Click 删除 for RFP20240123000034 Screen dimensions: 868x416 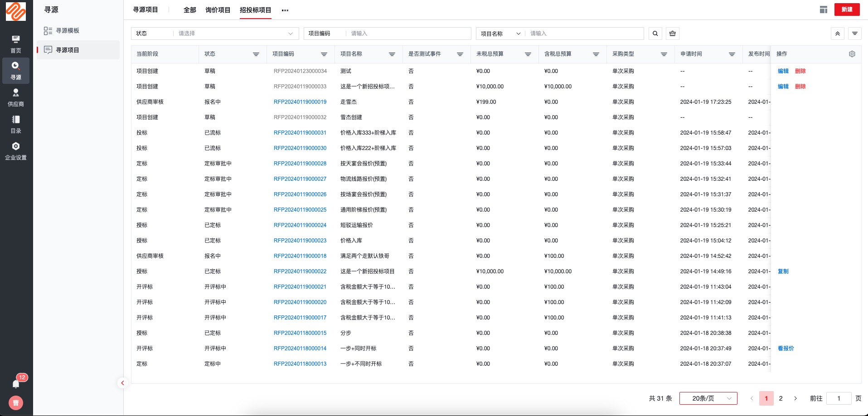point(800,71)
